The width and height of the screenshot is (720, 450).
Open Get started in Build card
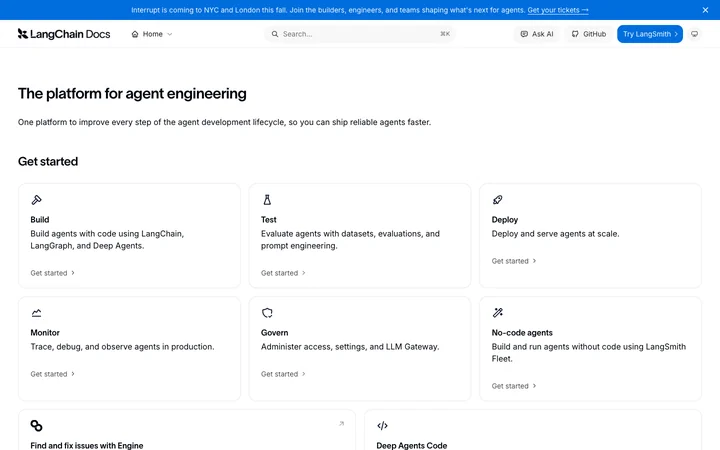[52, 273]
